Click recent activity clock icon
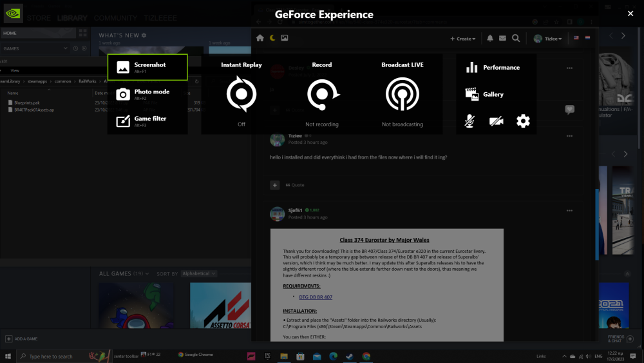This screenshot has width=644, height=363. click(75, 48)
